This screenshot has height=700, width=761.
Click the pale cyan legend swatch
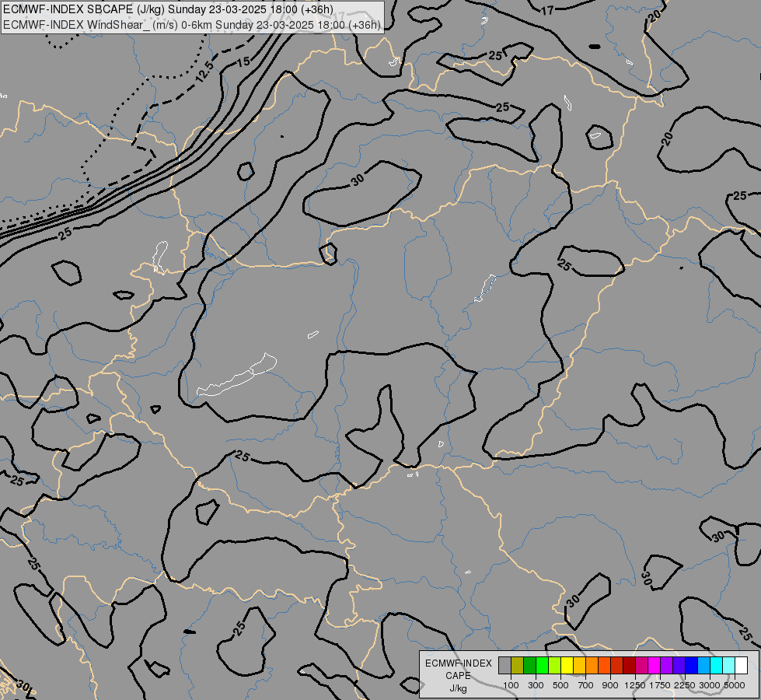pos(729,665)
